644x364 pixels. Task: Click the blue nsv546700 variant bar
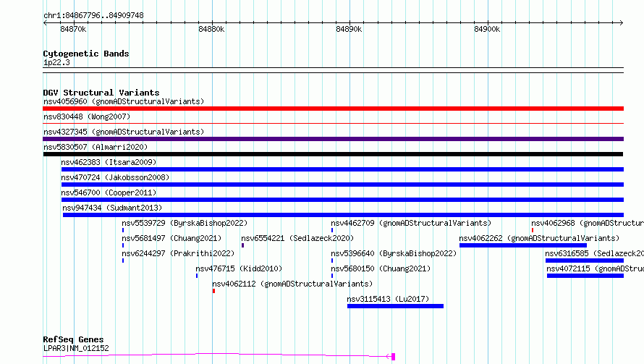pos(342,200)
